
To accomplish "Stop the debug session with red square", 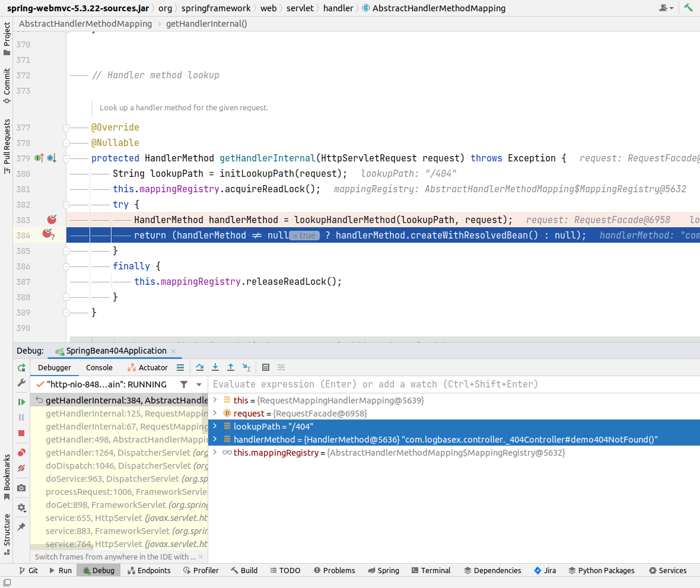I will [21, 433].
